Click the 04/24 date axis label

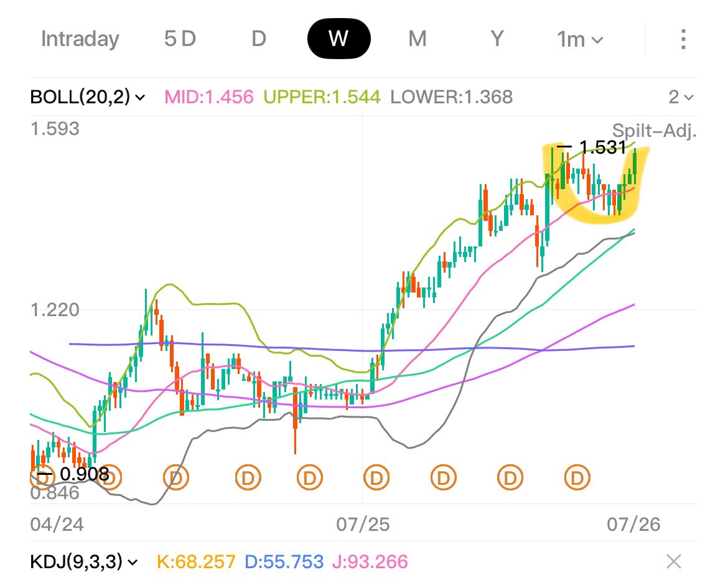pyautogui.click(x=57, y=525)
